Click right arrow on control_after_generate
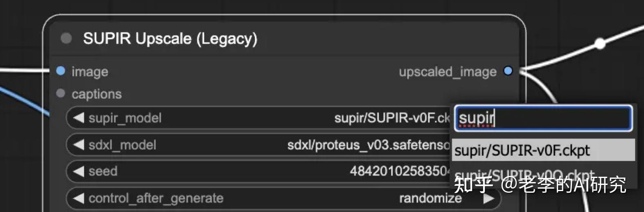 (489, 198)
